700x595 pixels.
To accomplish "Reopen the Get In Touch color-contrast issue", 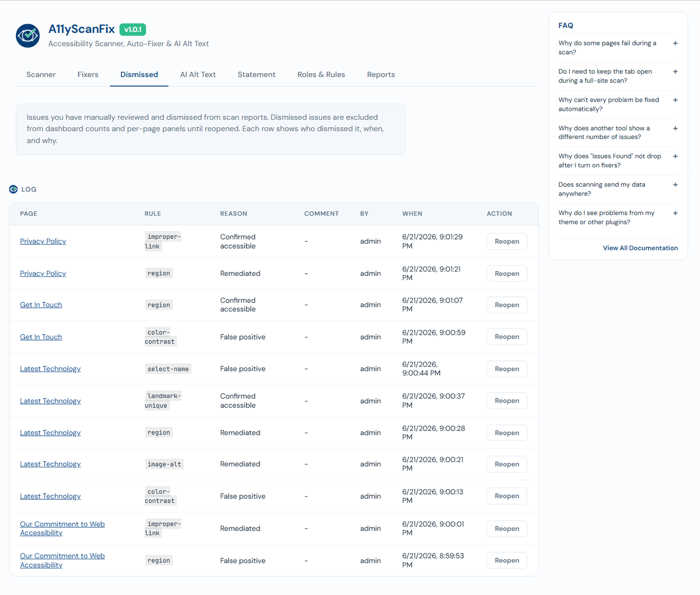I will pos(507,337).
